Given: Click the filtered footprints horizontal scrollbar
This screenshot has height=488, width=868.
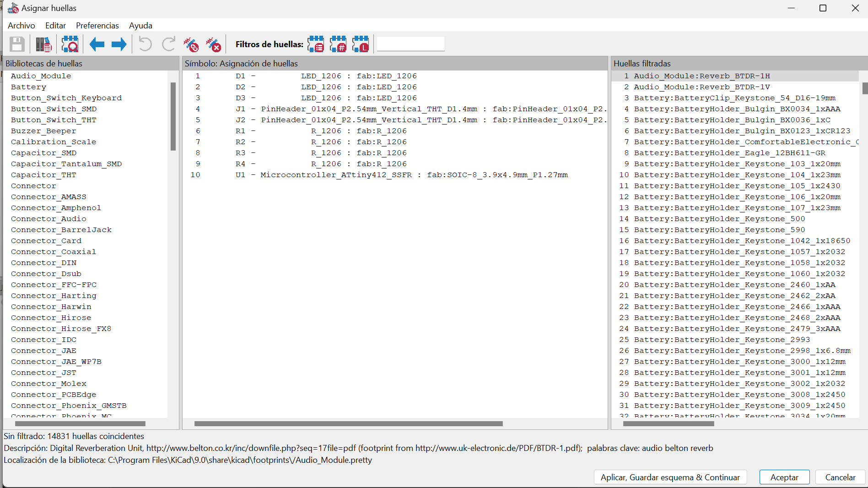Looking at the screenshot, I should [669, 424].
